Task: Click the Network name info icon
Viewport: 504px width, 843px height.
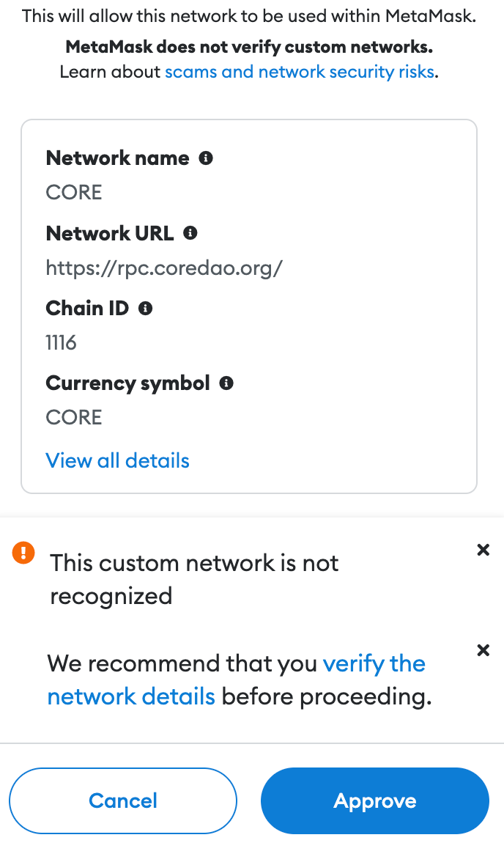Action: point(205,158)
